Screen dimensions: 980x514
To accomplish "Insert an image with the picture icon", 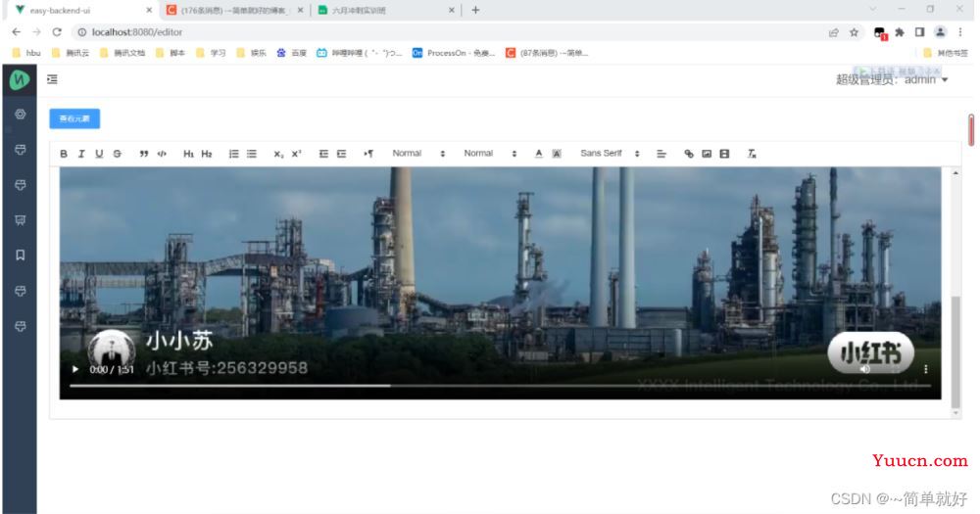I will [x=707, y=154].
